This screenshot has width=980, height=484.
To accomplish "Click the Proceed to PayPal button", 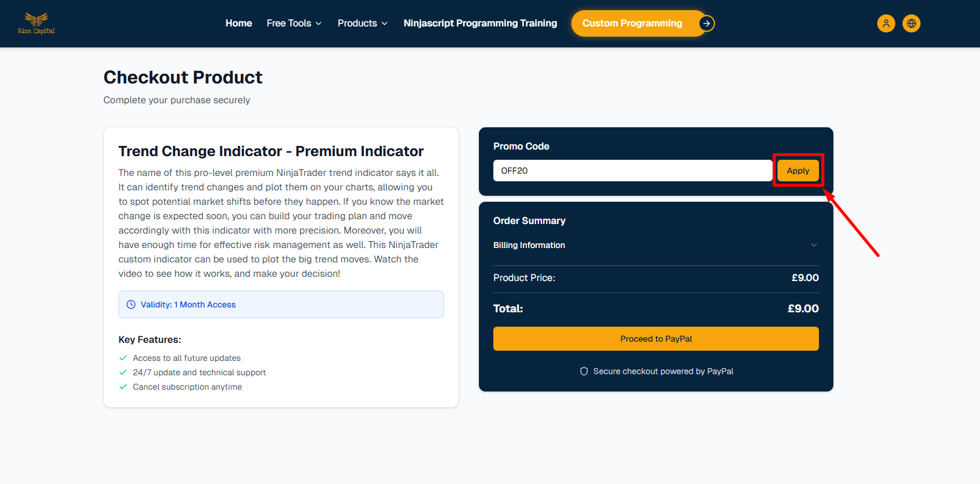I will [x=656, y=339].
